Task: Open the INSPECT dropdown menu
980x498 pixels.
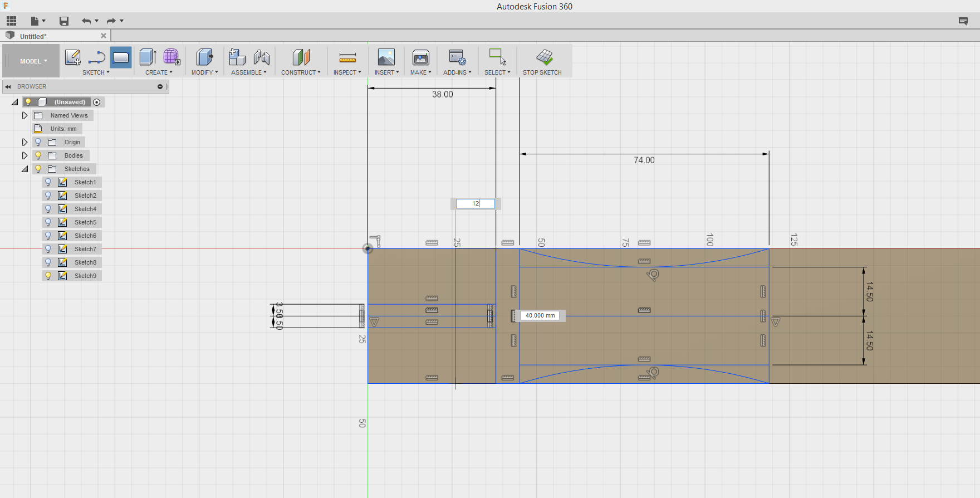Action: [347, 72]
